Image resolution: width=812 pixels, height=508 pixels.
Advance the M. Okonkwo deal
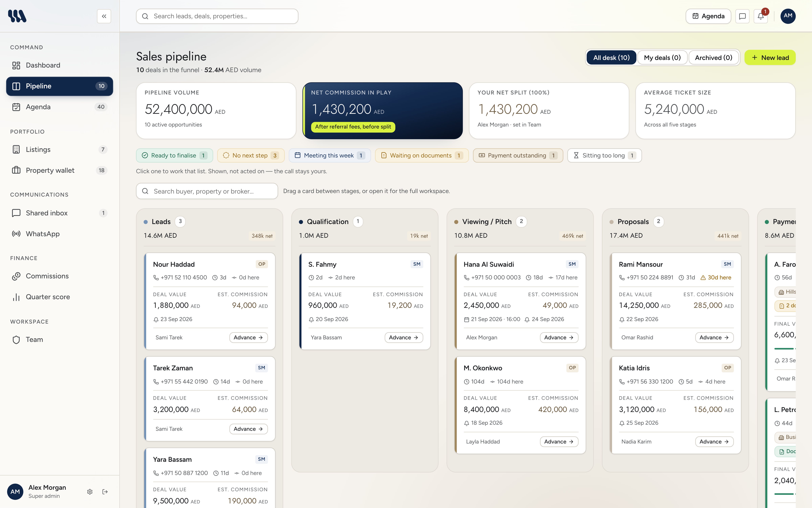coord(559,442)
